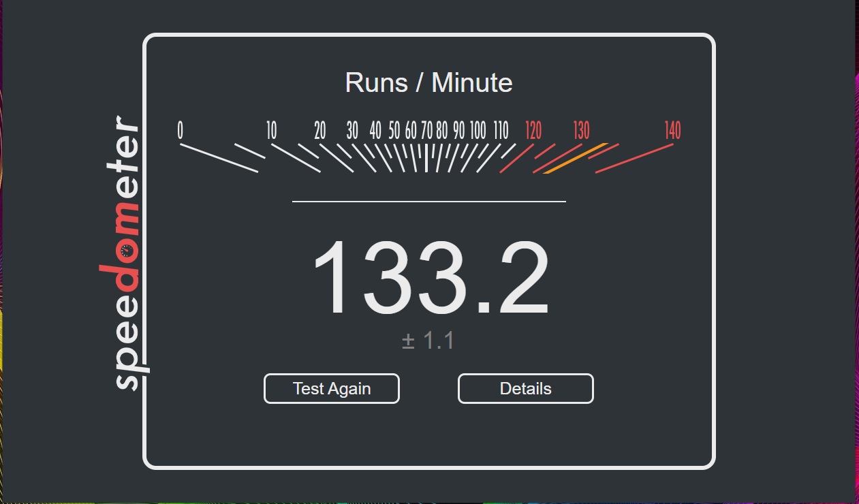This screenshot has height=504, width=859.
Task: Click the Runs / Minute heading
Action: coord(428,83)
